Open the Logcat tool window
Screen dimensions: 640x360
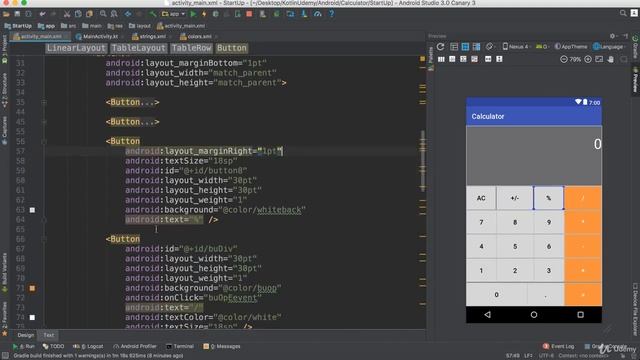pos(89,347)
